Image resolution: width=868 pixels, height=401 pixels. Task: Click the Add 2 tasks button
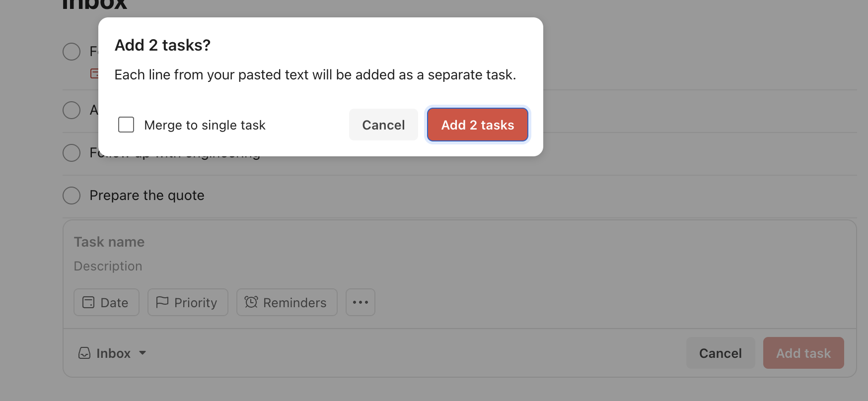[x=477, y=125]
